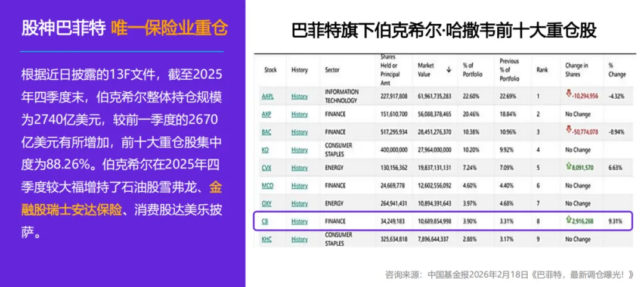Screen dimensions: 644x287
Task: Open the History link for BAC
Action: tap(299, 132)
